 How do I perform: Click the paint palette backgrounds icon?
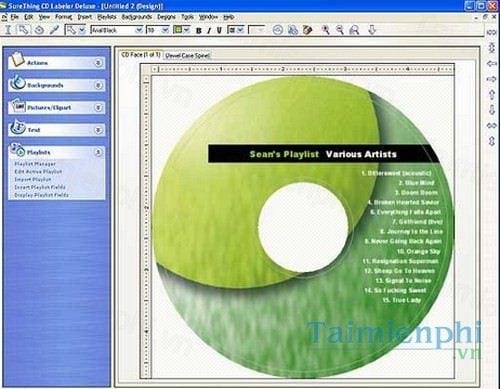[307, 30]
